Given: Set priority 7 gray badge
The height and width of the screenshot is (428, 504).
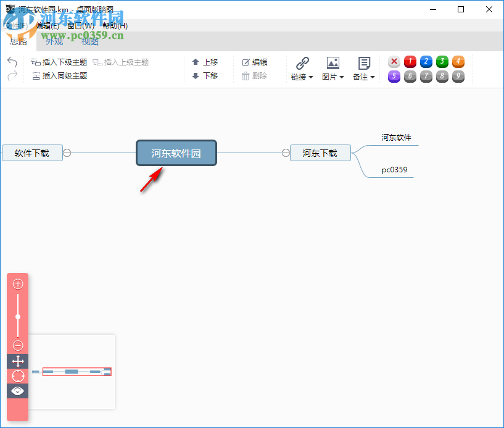Looking at the screenshot, I should 426,77.
